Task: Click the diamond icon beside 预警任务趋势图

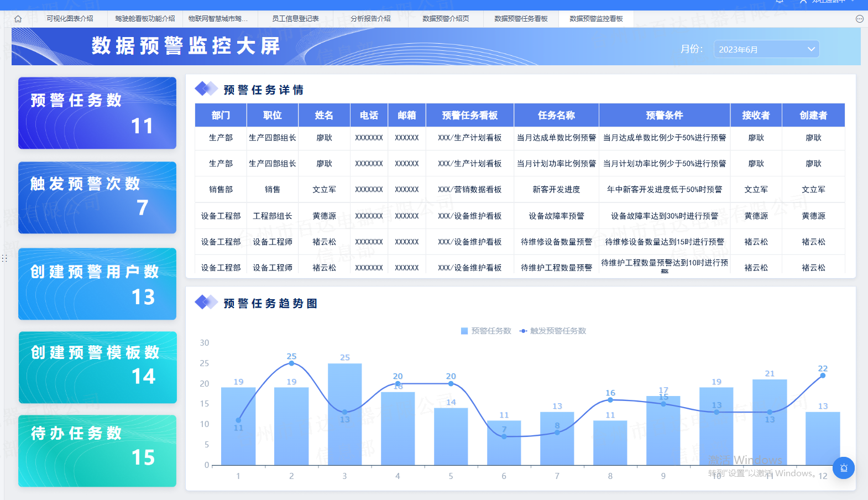Action: [206, 303]
